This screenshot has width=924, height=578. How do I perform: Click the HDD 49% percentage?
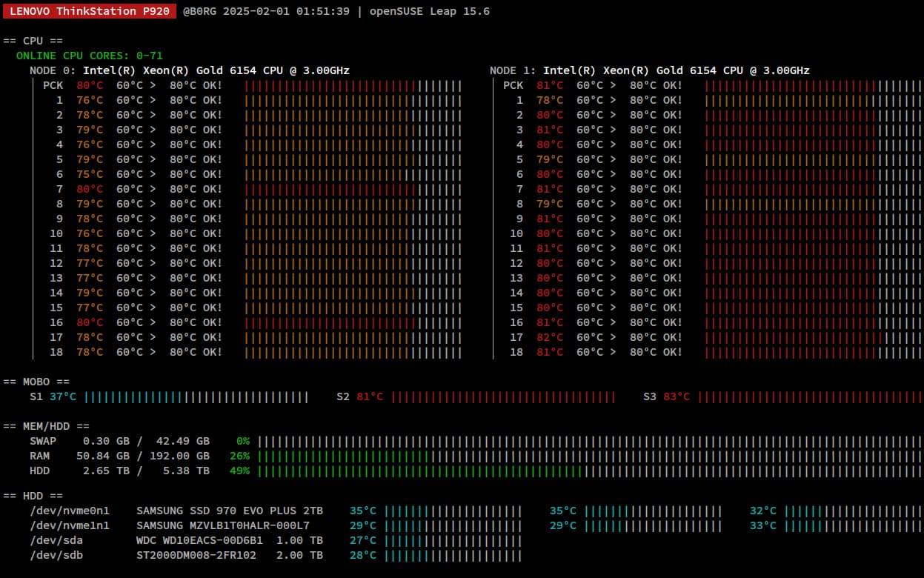coord(239,471)
